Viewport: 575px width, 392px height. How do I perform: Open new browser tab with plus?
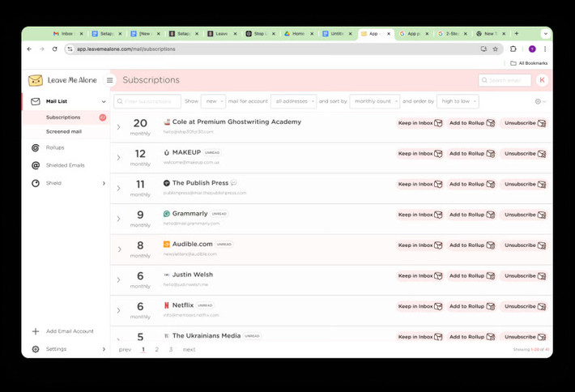coord(517,33)
